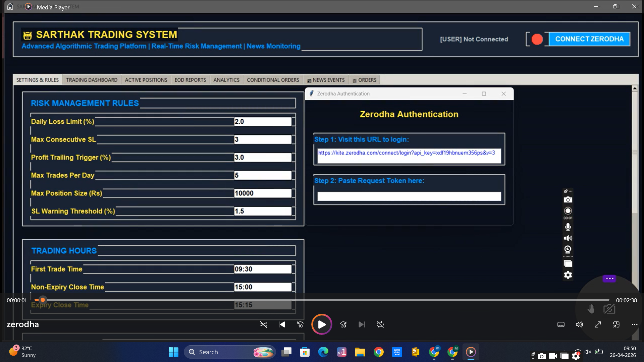Viewport: 644px width, 362px height.
Task: Open Windows Start menu
Action: (x=173, y=352)
